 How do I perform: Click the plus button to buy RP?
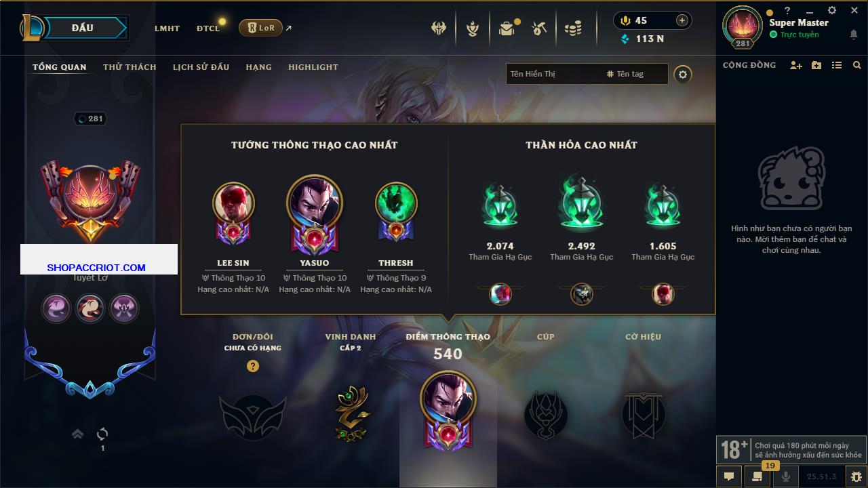[x=682, y=20]
